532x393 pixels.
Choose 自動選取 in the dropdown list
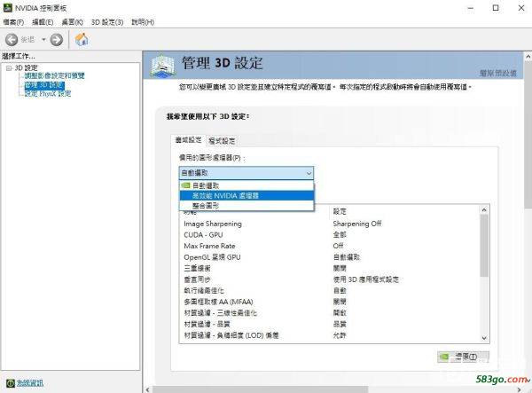(246, 185)
